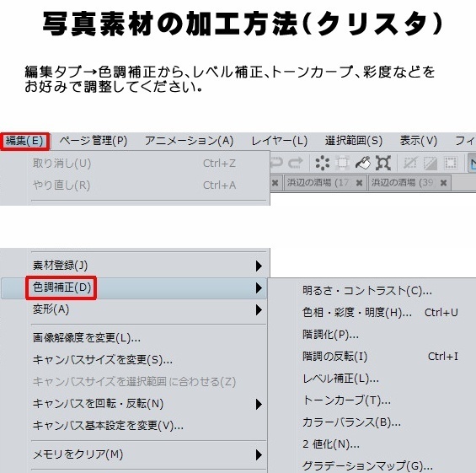Open the 表示(V) menu
476x473 pixels.
click(419, 141)
